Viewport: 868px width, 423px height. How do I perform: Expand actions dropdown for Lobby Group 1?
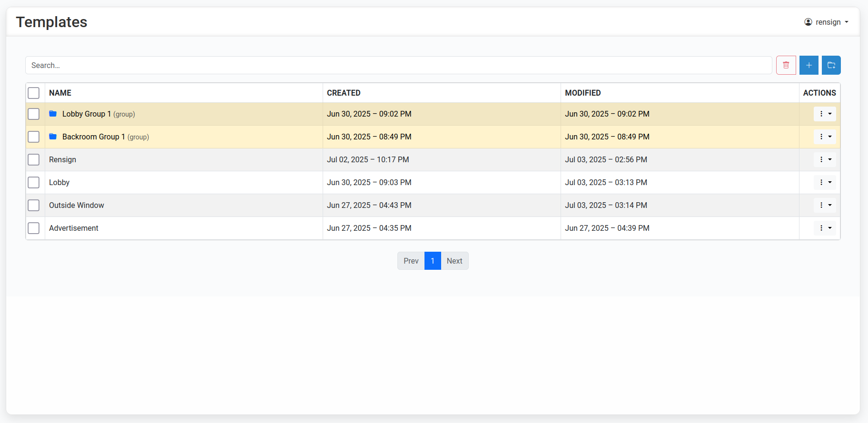click(825, 114)
